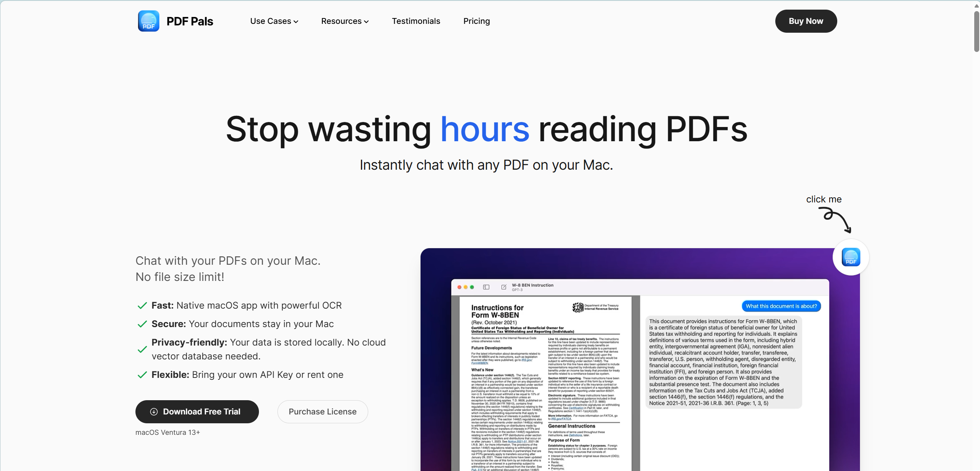Click 'Instantly chat with any PDF on your Mac.'

486,165
